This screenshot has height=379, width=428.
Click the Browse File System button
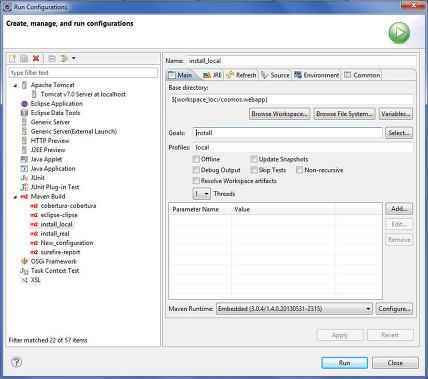tap(344, 114)
